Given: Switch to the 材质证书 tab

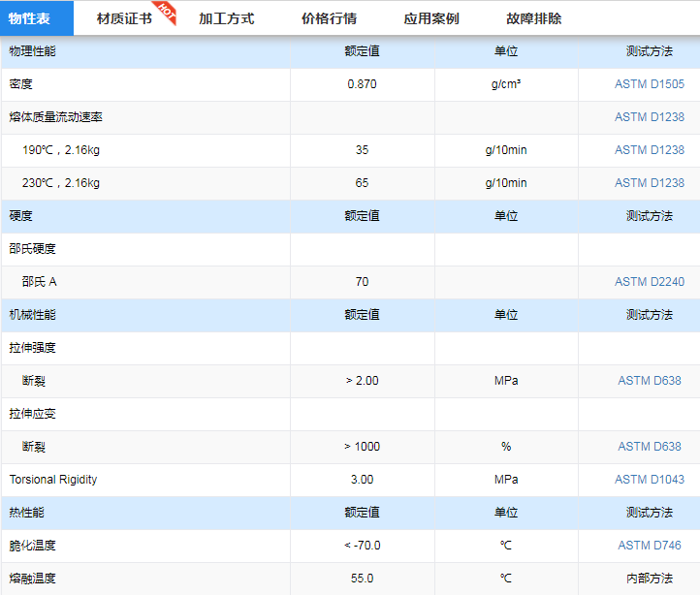Looking at the screenshot, I should pyautogui.click(x=124, y=18).
